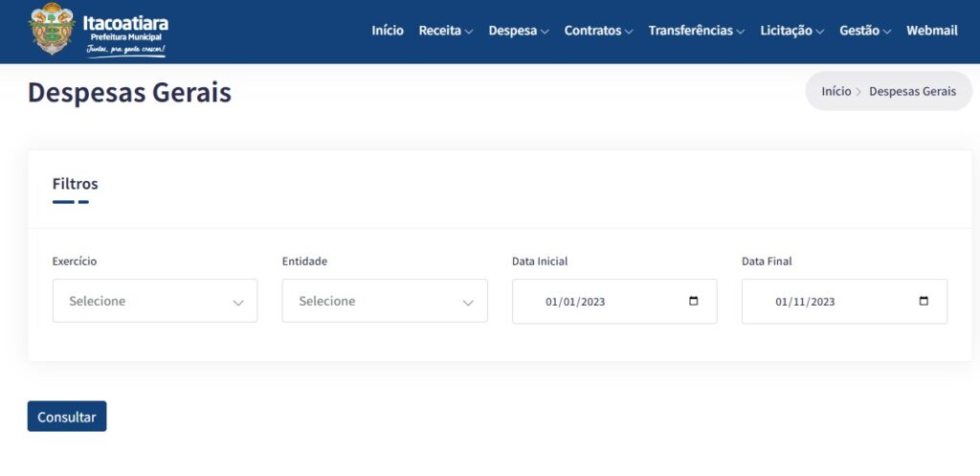Click Despesas Gerais in the breadcrumb
The width and height of the screenshot is (980, 476).
tap(912, 91)
